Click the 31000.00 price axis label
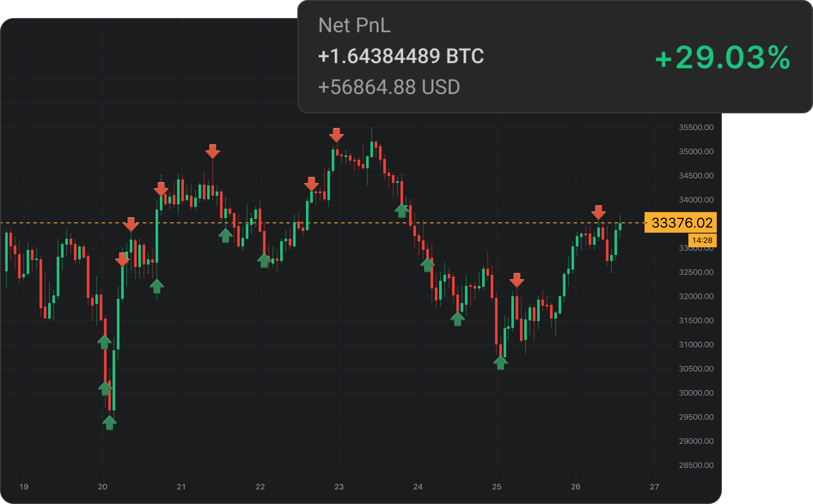This screenshot has height=504, width=813. tap(696, 345)
